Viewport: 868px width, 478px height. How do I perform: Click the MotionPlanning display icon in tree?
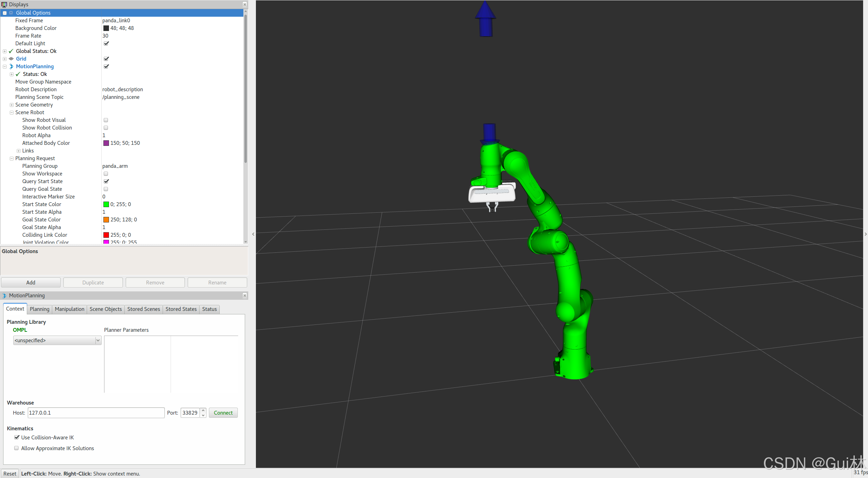pyautogui.click(x=11, y=66)
